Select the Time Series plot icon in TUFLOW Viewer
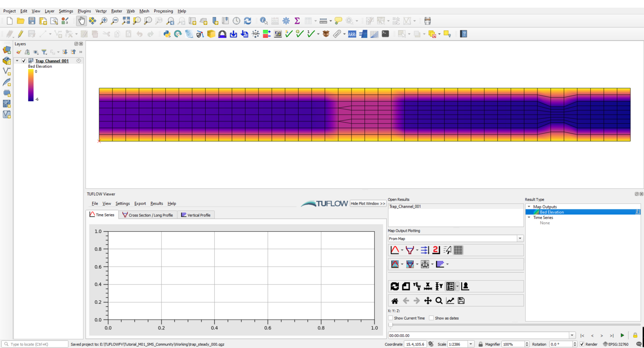644x348 pixels. (x=394, y=250)
